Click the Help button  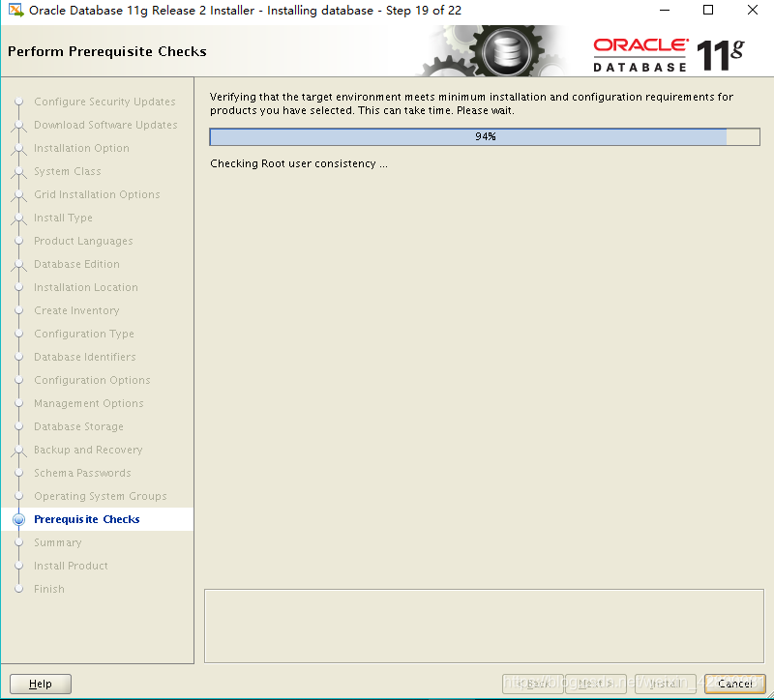click(x=41, y=684)
